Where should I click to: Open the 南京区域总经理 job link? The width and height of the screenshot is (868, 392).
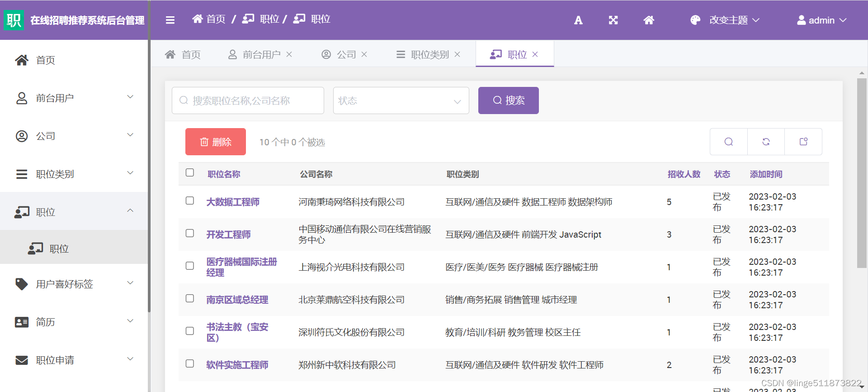(x=237, y=300)
